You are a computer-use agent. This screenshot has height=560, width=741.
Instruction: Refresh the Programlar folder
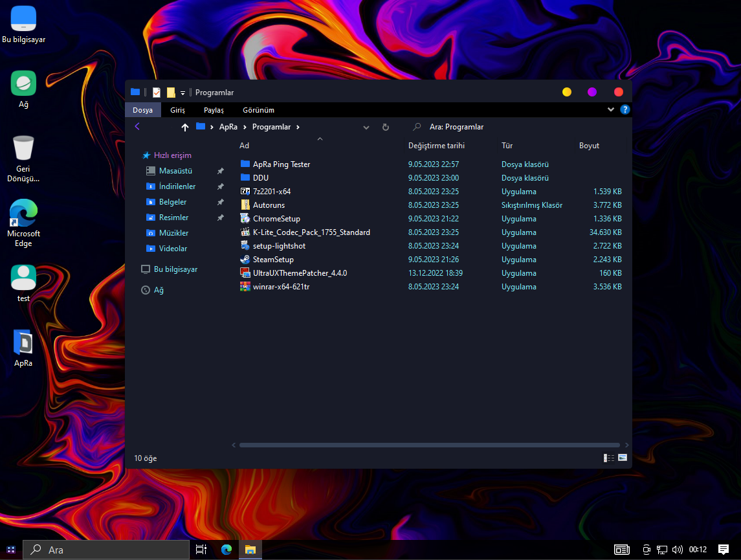coord(386,127)
